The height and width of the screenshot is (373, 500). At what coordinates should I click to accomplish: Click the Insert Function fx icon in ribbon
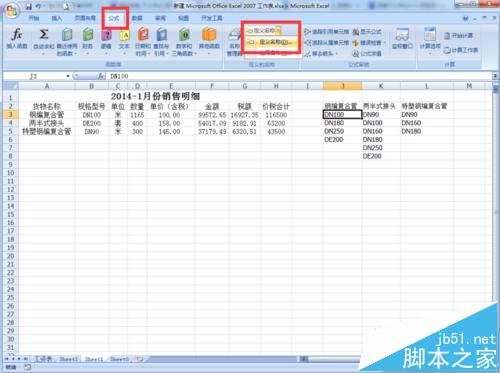17,35
